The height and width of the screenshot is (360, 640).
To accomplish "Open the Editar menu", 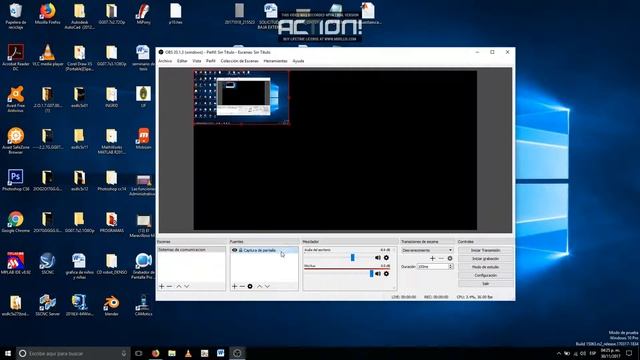I will click(182, 61).
